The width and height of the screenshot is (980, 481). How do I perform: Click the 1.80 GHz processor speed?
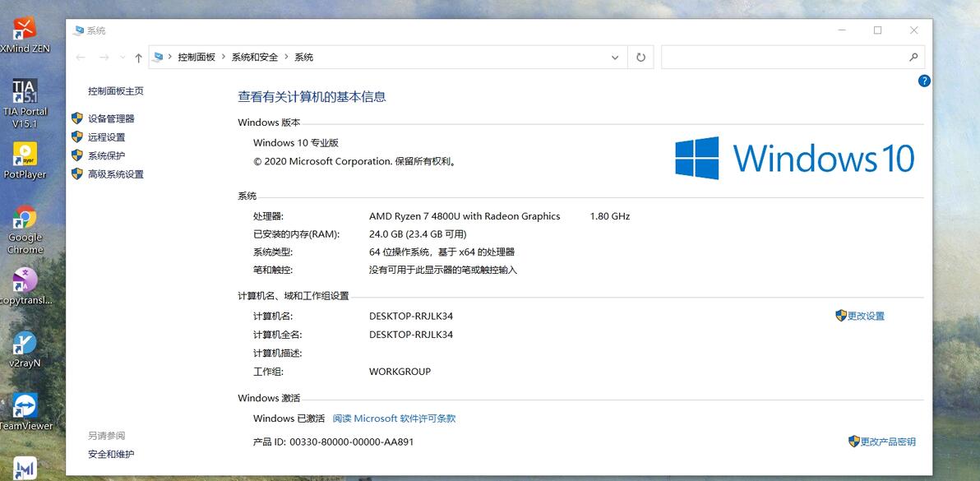pos(610,216)
